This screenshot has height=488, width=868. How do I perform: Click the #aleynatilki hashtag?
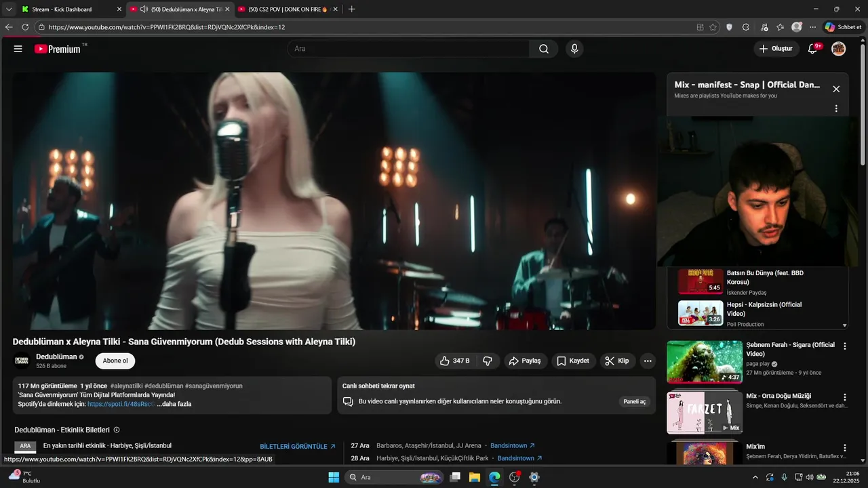click(125, 386)
